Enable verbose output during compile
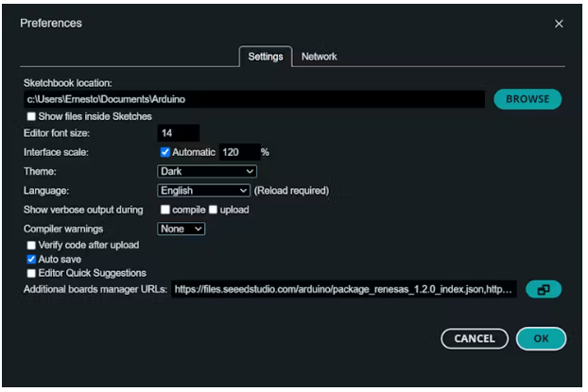Image resolution: width=588 pixels, height=392 pixels. click(x=165, y=210)
